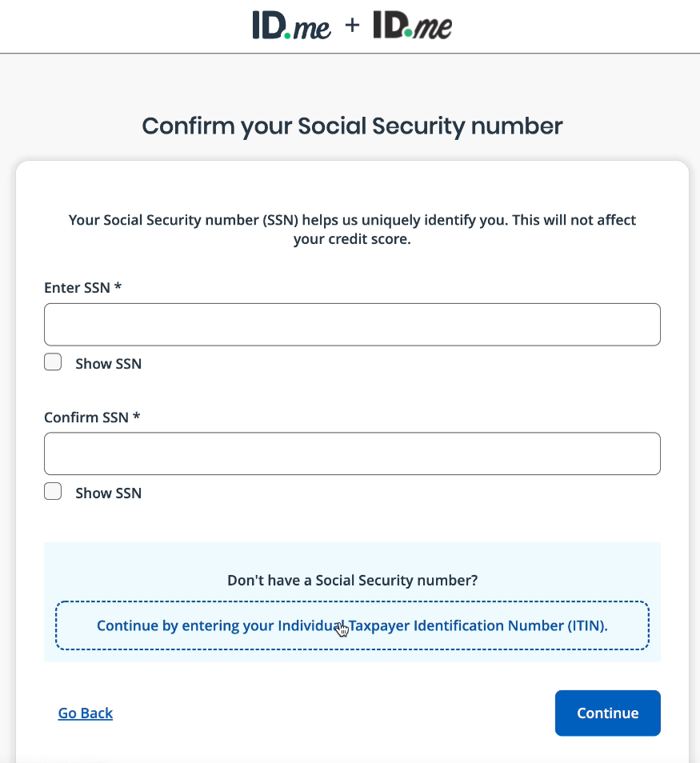
Task: Click the Go Back link
Action: (x=86, y=713)
